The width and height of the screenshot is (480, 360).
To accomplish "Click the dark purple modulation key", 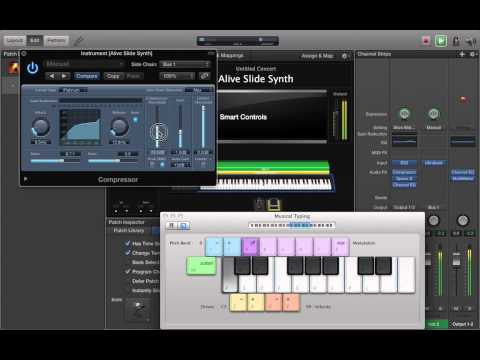I will 250,246.
